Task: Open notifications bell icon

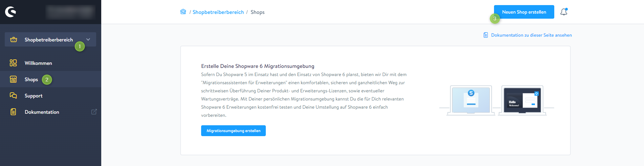Action: (564, 12)
